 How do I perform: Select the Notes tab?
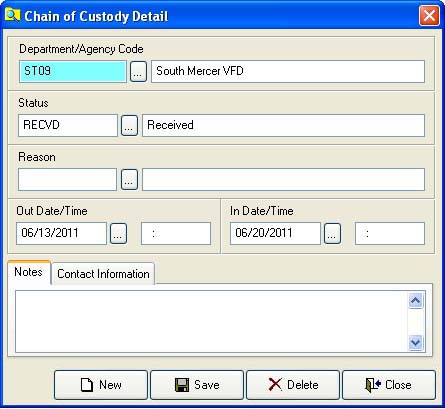(x=29, y=272)
